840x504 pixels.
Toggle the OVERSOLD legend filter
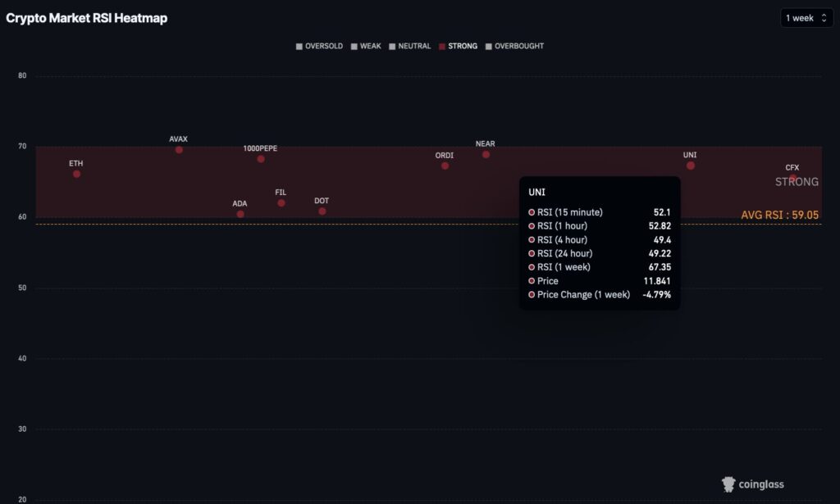pos(319,46)
